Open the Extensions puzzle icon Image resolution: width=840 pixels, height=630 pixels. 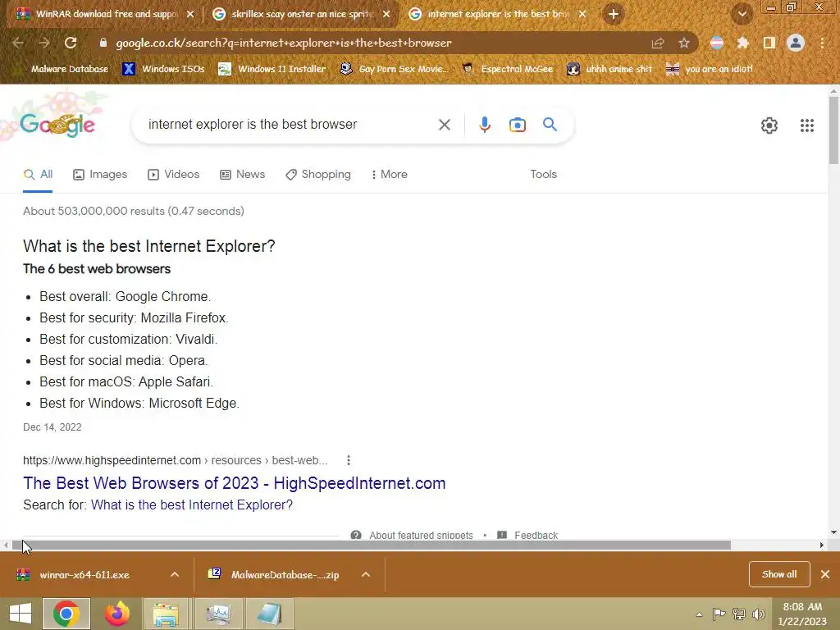pos(742,43)
